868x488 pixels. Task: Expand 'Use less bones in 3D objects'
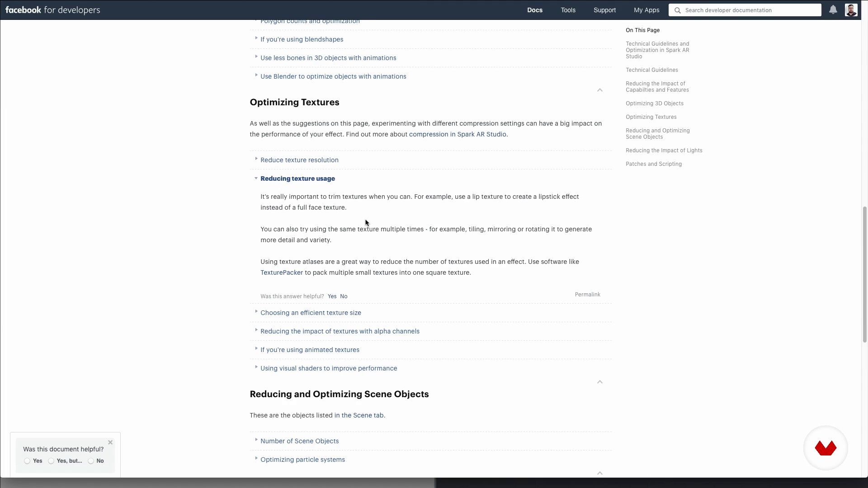point(328,58)
